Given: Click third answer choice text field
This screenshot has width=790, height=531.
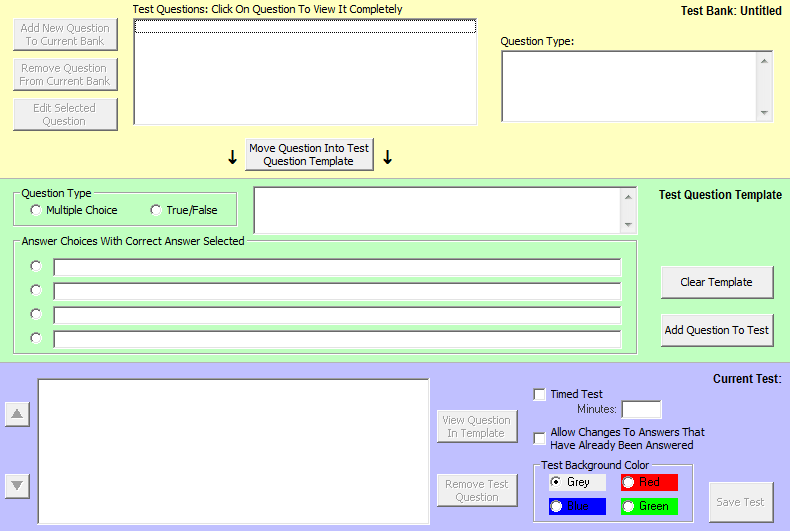Looking at the screenshot, I should click(337, 315).
